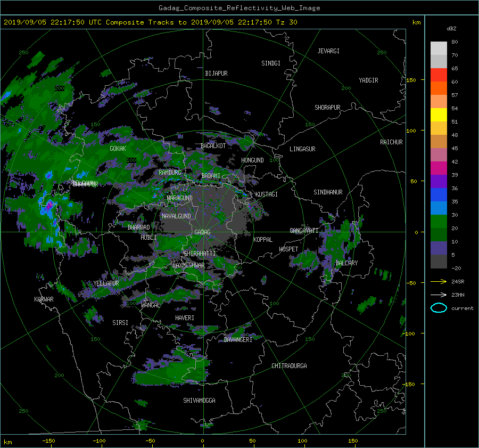
Task: Click the white 23MN arrow legend icon
Action: pyautogui.click(x=439, y=295)
